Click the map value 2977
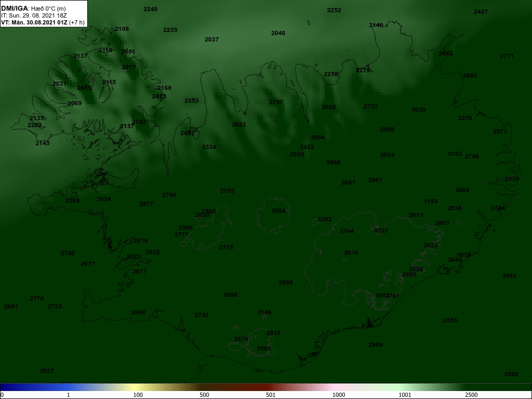Image resolution: width=532 pixels, height=399 pixels. coord(500,131)
